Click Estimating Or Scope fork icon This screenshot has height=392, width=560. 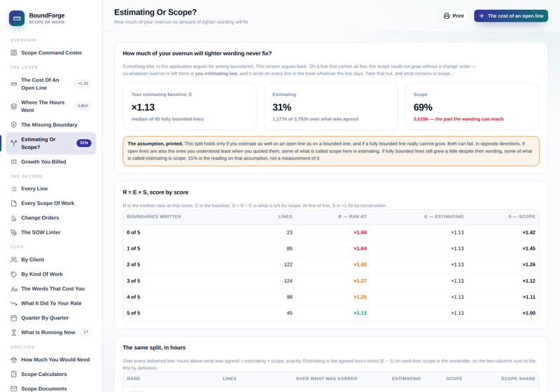point(13,143)
